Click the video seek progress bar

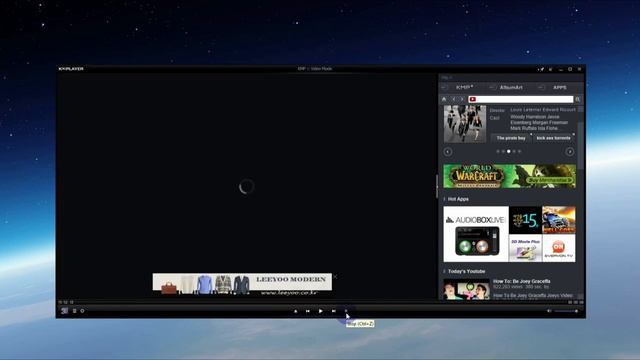[320, 303]
